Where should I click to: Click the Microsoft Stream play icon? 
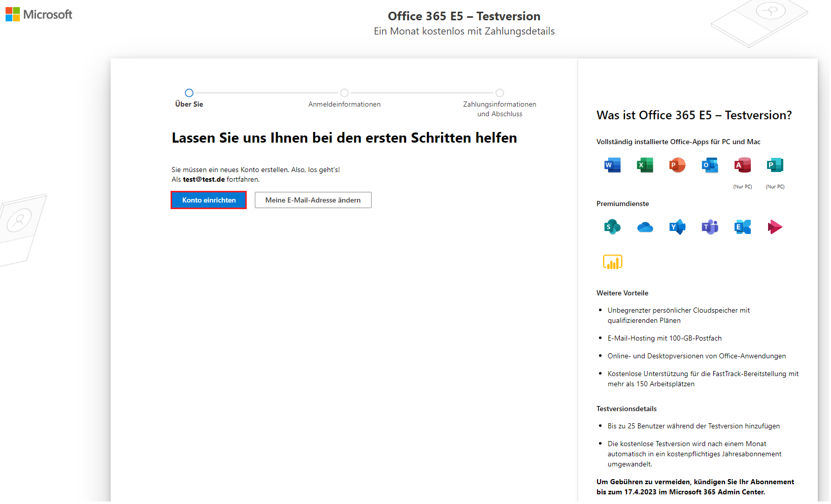775,227
